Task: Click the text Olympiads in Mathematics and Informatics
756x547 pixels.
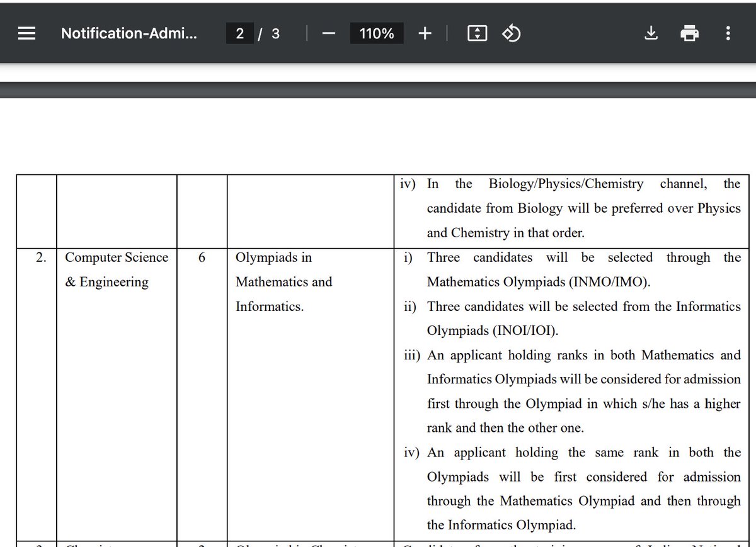Action: [x=284, y=282]
